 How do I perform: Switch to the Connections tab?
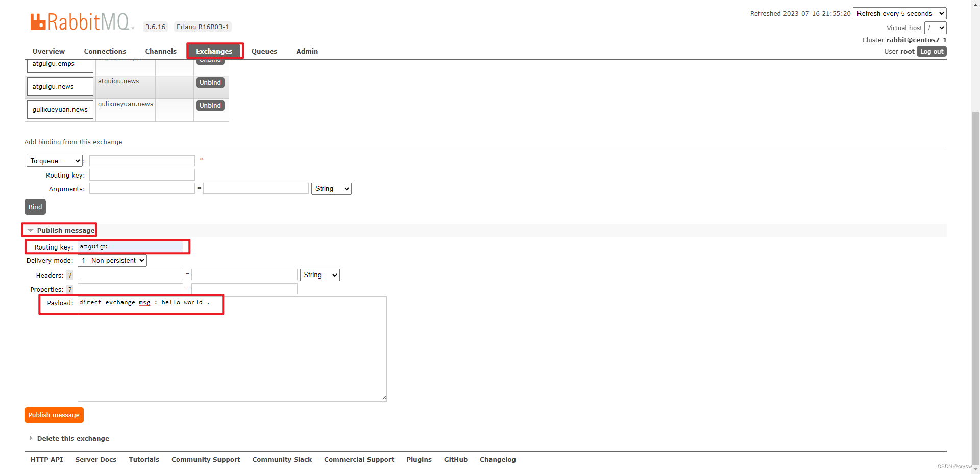pos(105,51)
